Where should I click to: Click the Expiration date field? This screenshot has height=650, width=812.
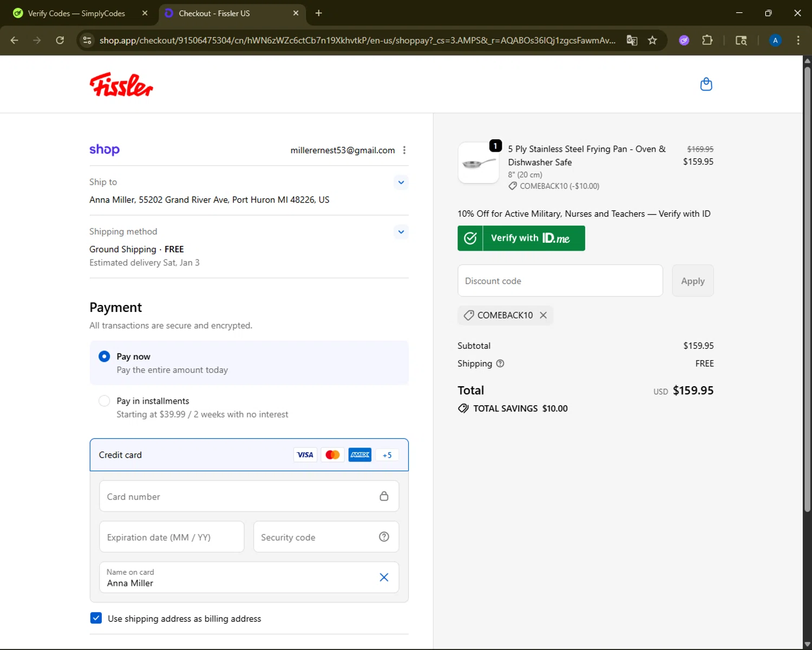click(x=172, y=537)
